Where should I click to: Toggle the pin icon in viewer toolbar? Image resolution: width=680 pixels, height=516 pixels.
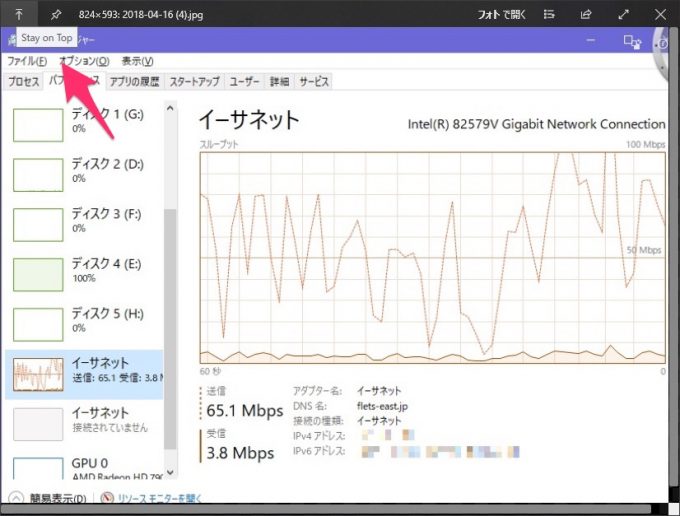(x=56, y=14)
